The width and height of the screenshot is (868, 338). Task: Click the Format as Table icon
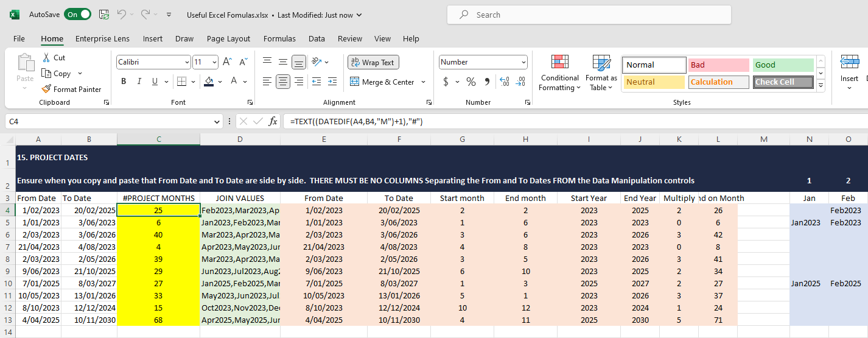click(x=601, y=63)
